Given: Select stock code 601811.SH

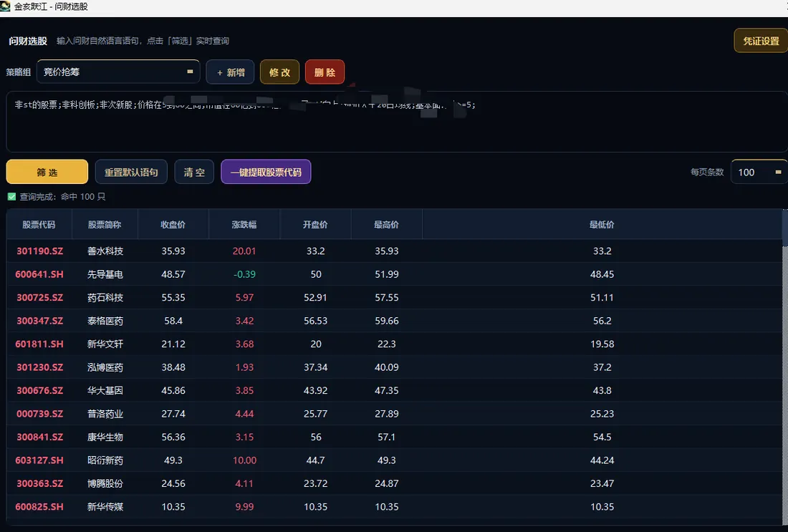Looking at the screenshot, I should point(39,344).
